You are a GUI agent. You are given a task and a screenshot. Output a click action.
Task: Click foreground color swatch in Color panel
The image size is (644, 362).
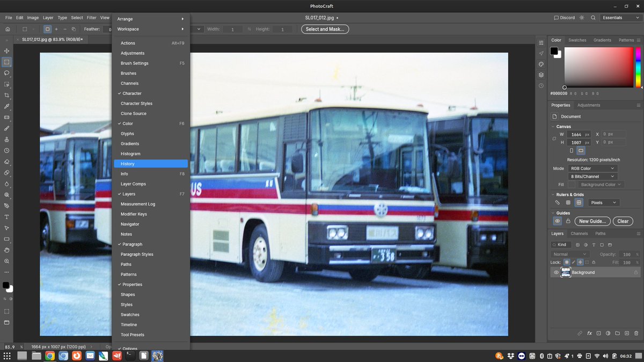pyautogui.click(x=554, y=51)
